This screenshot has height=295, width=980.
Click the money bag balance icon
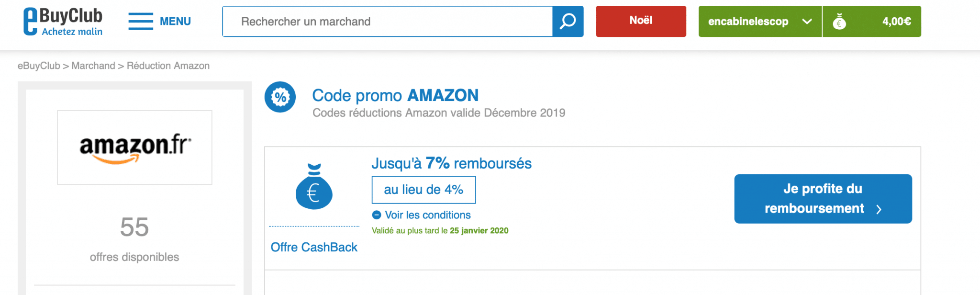[x=839, y=22]
